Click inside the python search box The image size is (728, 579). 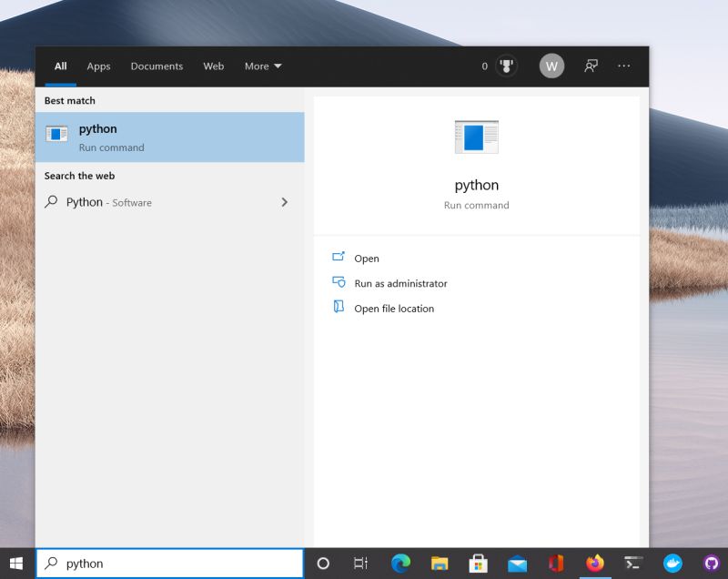(169, 563)
